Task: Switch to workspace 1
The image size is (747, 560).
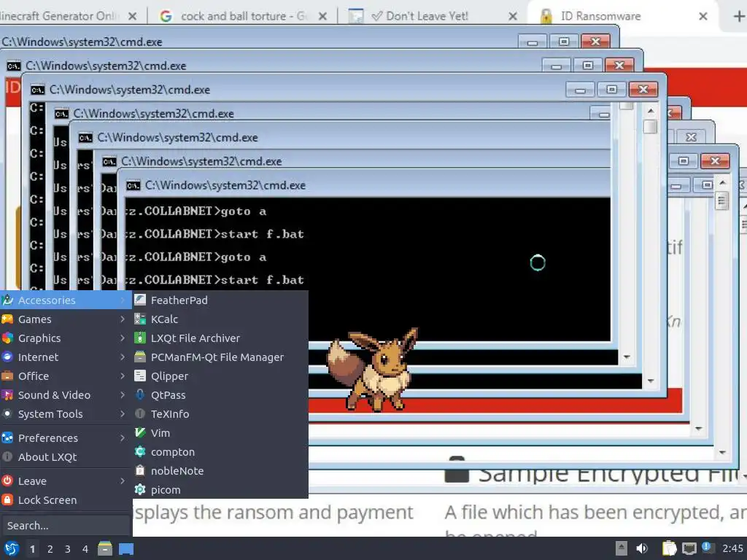Action: tap(32, 549)
